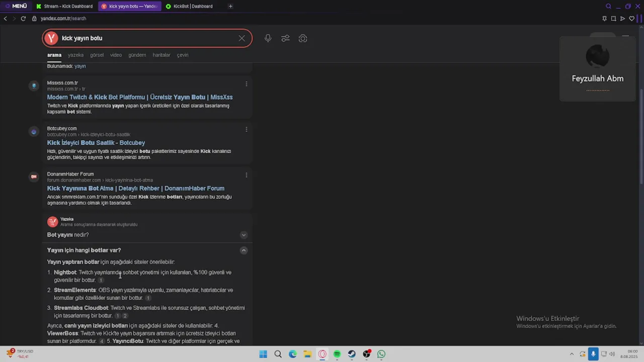Click the Yazeka assistant icon
Viewport: 644px width, 362px height.
pos(52,222)
